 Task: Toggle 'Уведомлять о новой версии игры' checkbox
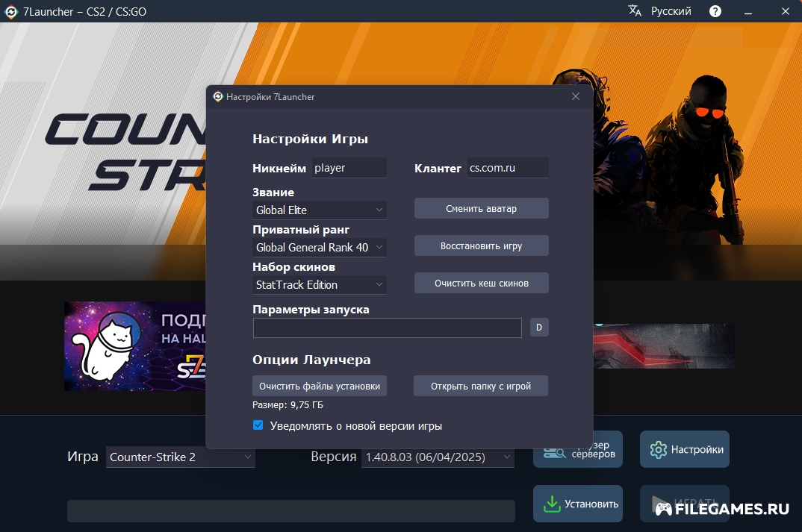(258, 425)
